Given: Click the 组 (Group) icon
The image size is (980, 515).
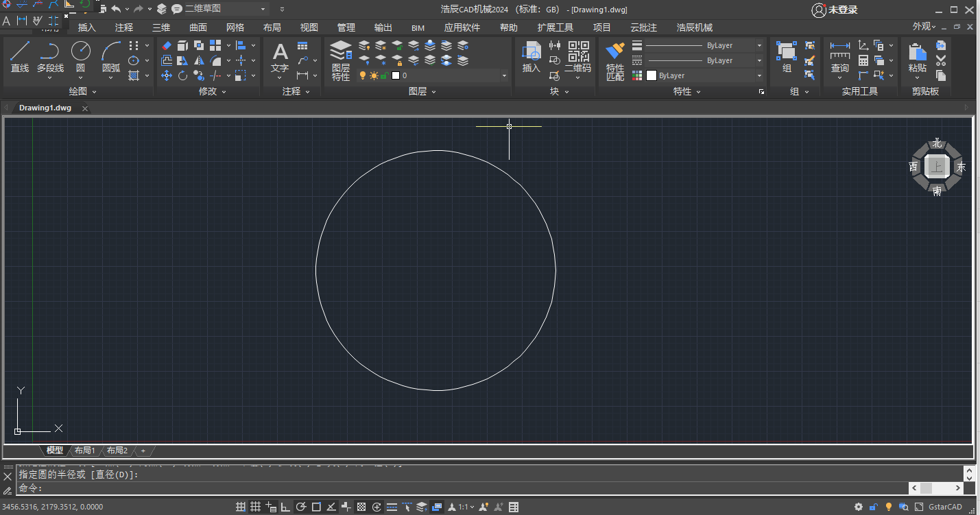Looking at the screenshot, I should point(787,57).
